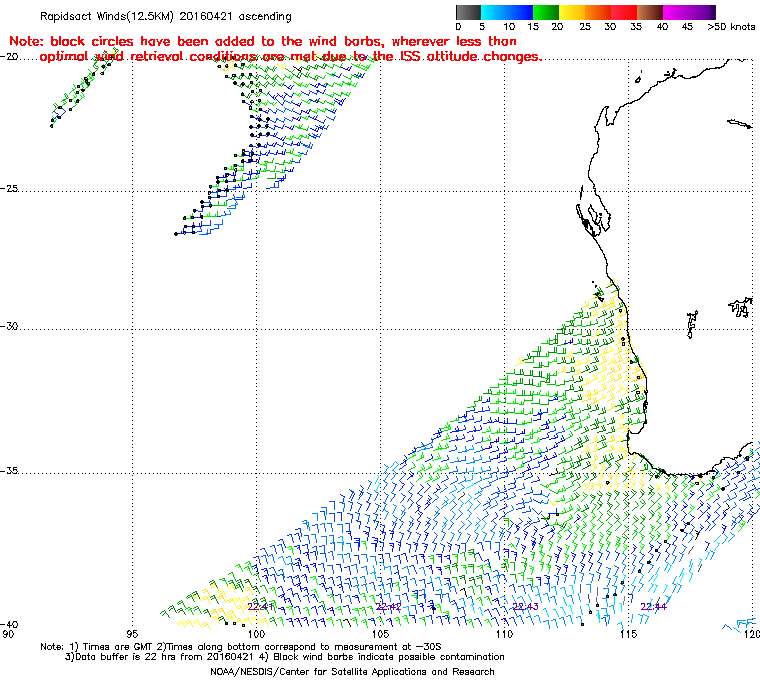Click the longitude axis label '120'
Viewport: 760px width, 688px height.
[751, 634]
